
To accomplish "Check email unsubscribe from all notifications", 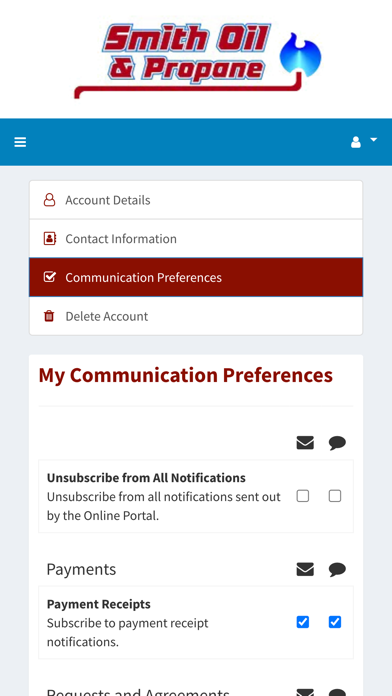I will tap(303, 496).
